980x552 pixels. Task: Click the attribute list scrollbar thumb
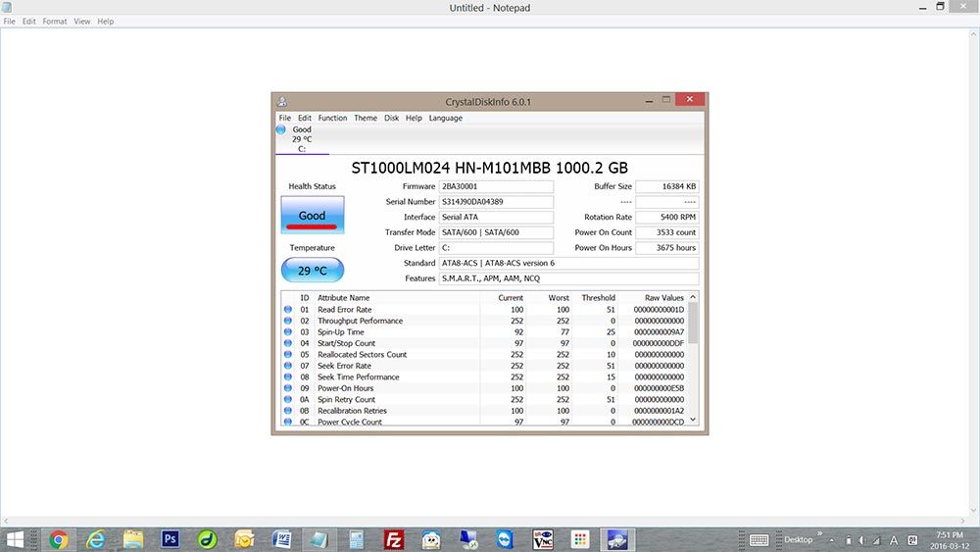[x=693, y=324]
